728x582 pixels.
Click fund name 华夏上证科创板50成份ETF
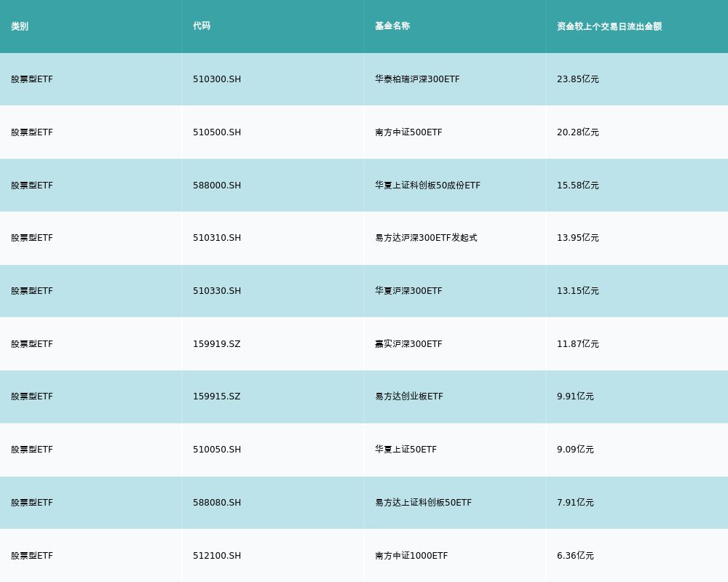[x=427, y=186]
